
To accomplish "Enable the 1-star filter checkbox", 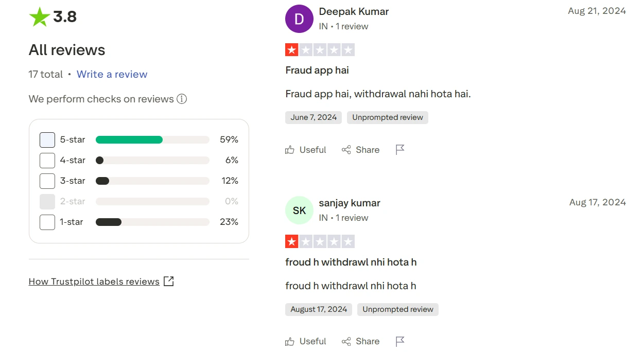I will tap(47, 222).
